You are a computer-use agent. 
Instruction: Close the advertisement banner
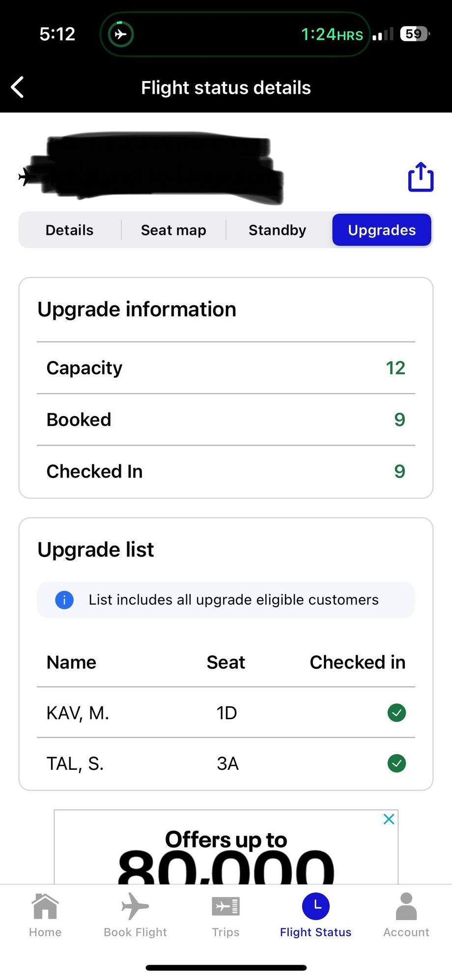click(389, 819)
